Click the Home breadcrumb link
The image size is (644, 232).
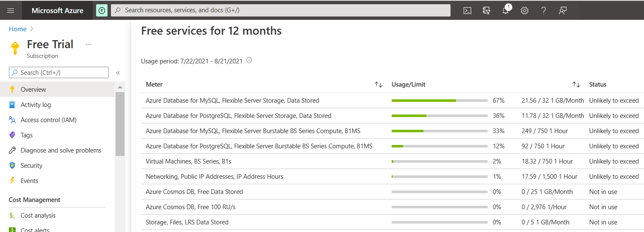point(18,29)
